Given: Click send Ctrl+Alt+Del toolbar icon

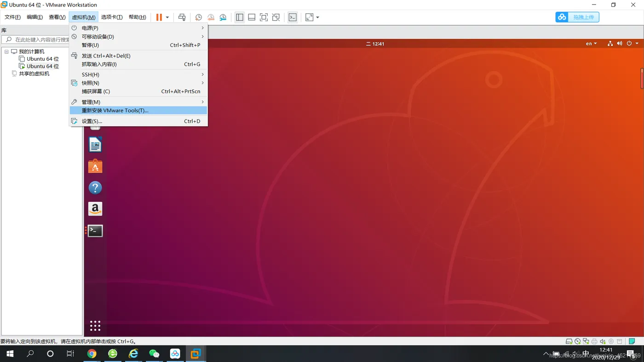Looking at the screenshot, I should pos(182,17).
